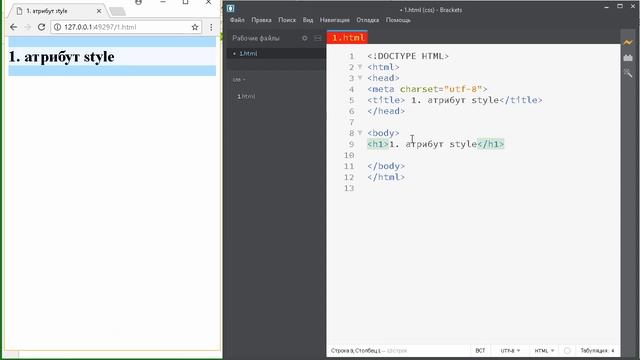Open the Правка menu

click(x=261, y=20)
